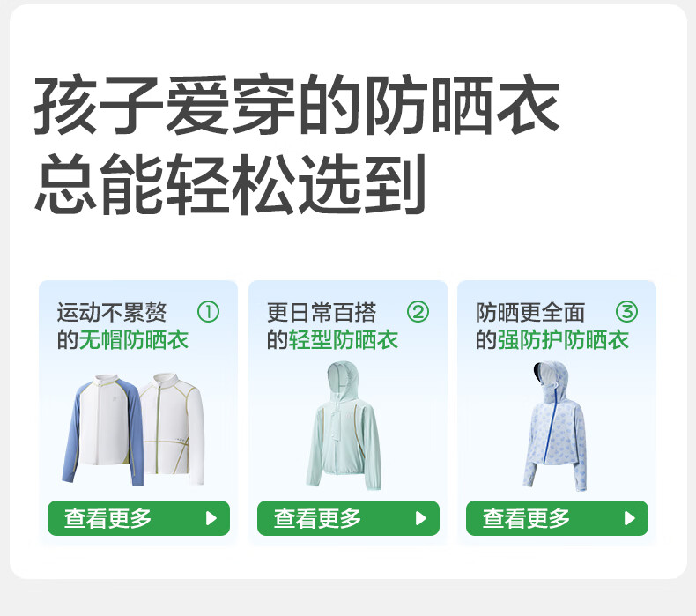Click the 运动不累赘 card heading
This screenshot has height=616, width=696.
point(111,312)
